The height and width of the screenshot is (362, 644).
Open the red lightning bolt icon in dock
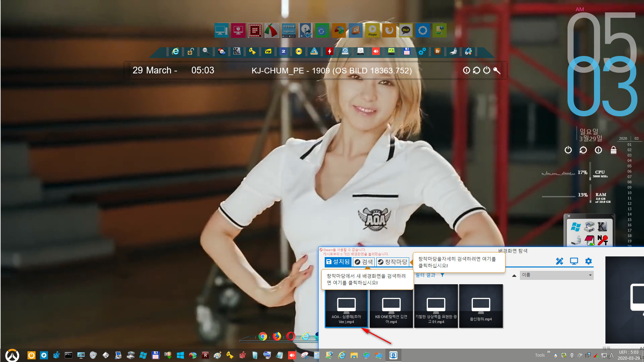click(330, 51)
